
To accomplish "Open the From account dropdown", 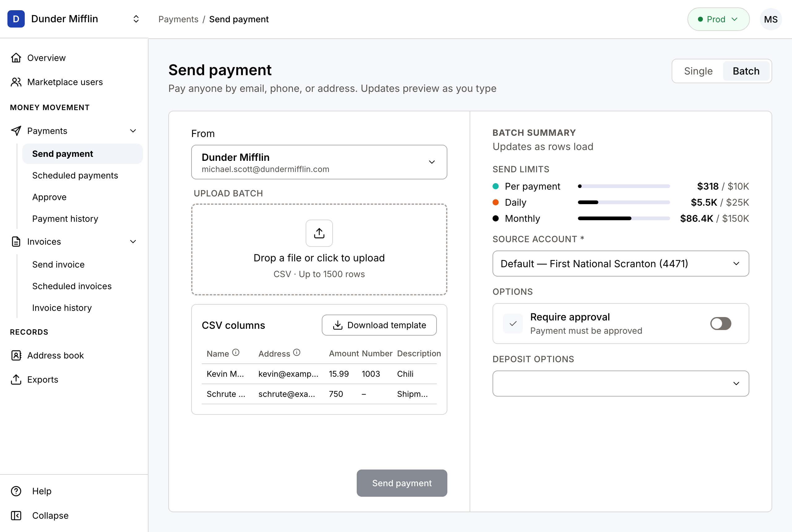I will (x=319, y=162).
